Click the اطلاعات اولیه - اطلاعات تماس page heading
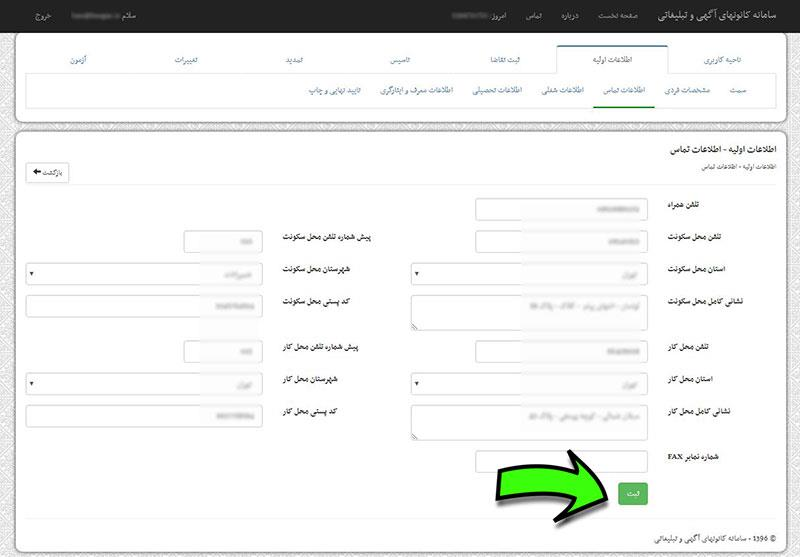 coord(722,149)
